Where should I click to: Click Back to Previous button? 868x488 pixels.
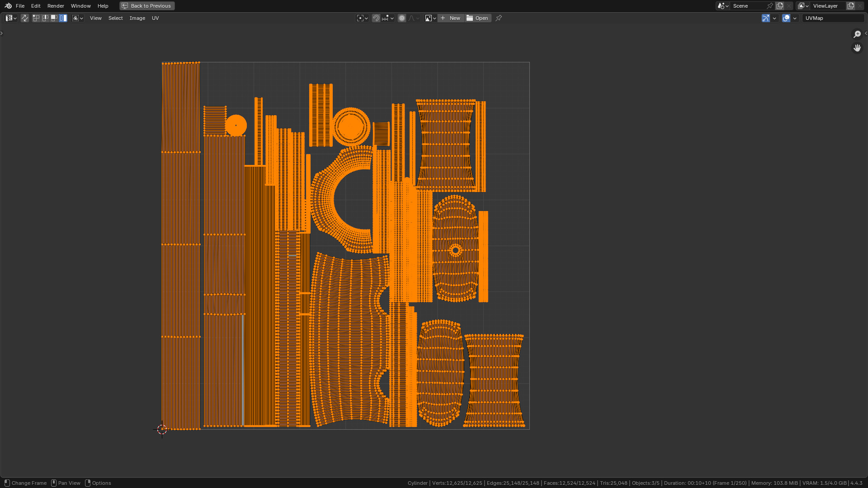click(147, 6)
